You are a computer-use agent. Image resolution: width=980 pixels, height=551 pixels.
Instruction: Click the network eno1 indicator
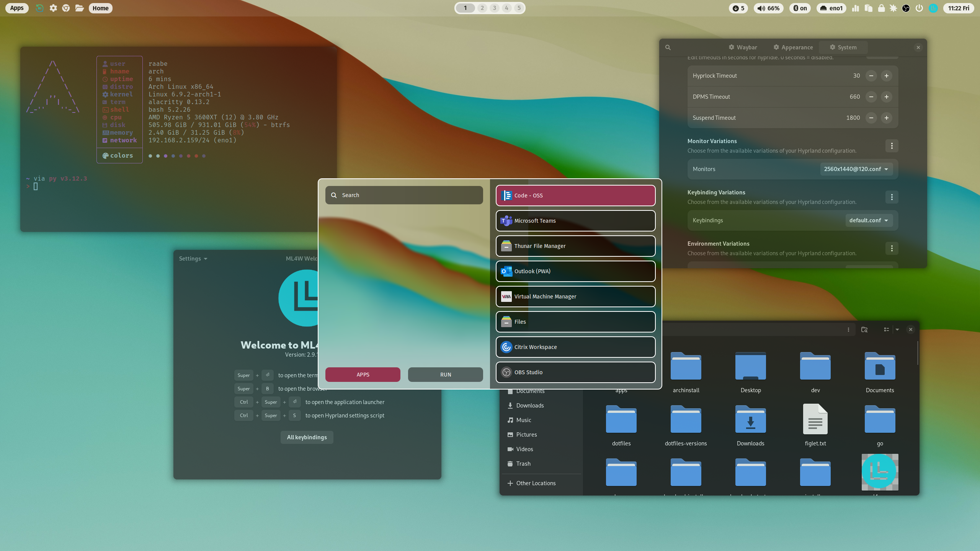831,8
